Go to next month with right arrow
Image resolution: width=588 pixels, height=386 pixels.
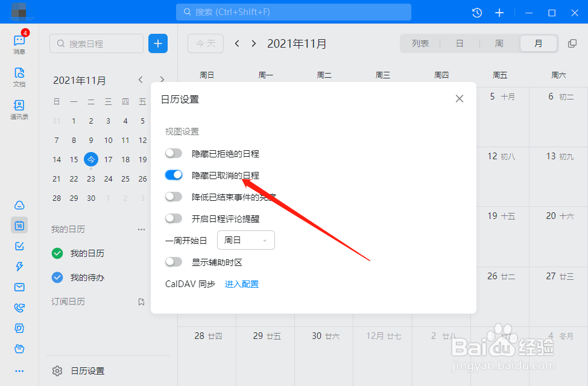[253, 43]
